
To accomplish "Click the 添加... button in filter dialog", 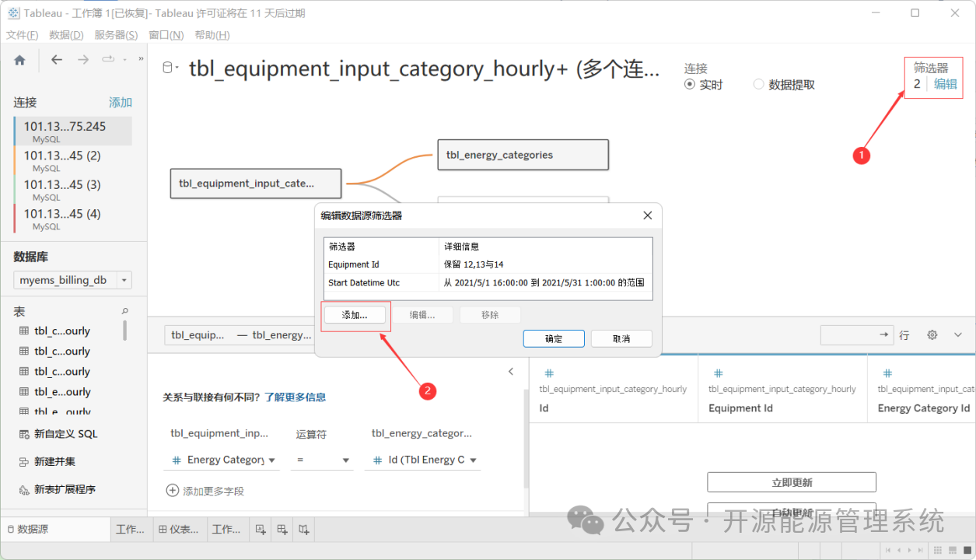I will [355, 315].
